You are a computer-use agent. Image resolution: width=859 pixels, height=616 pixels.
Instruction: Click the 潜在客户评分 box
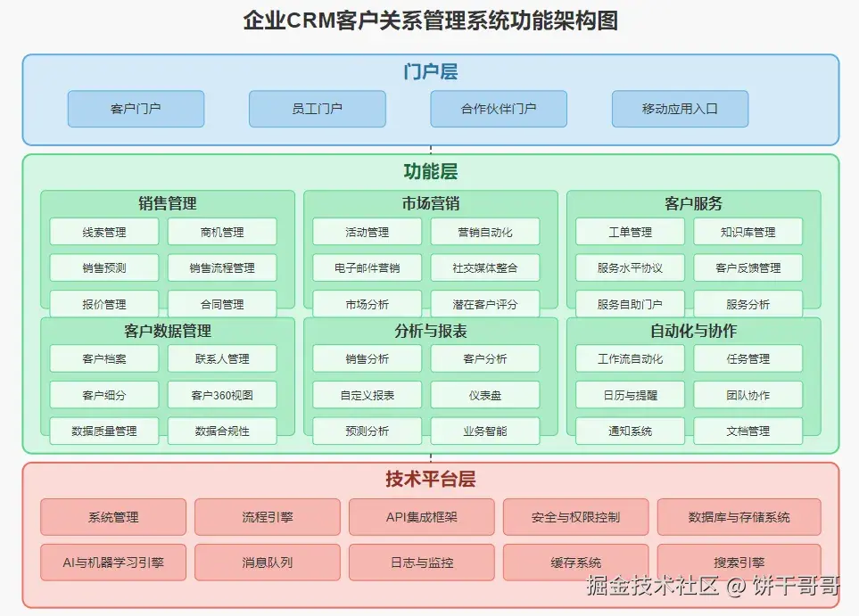485,304
